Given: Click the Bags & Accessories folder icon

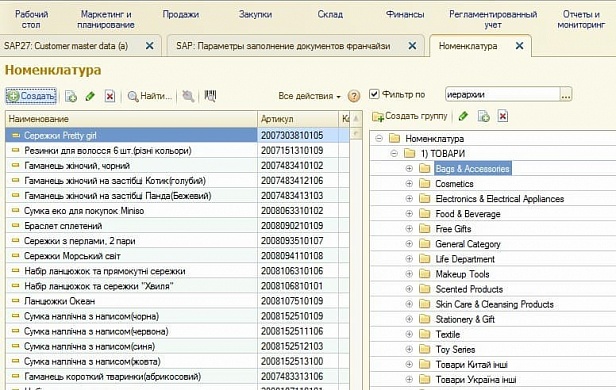Looking at the screenshot, I should coord(424,169).
